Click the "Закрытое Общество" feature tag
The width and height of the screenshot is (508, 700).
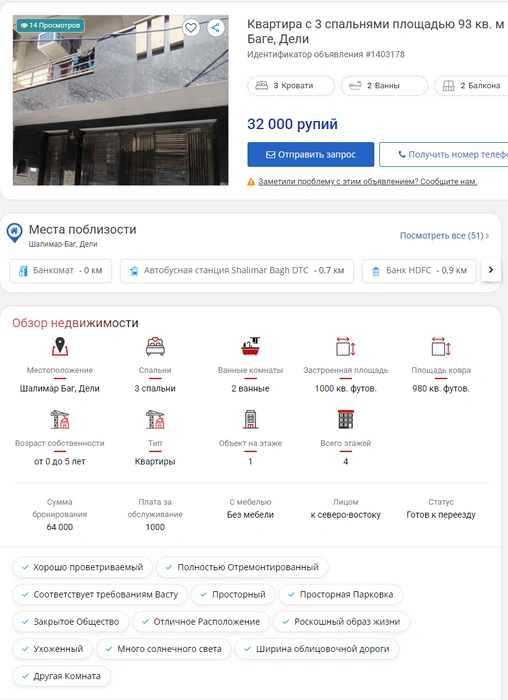[71, 622]
